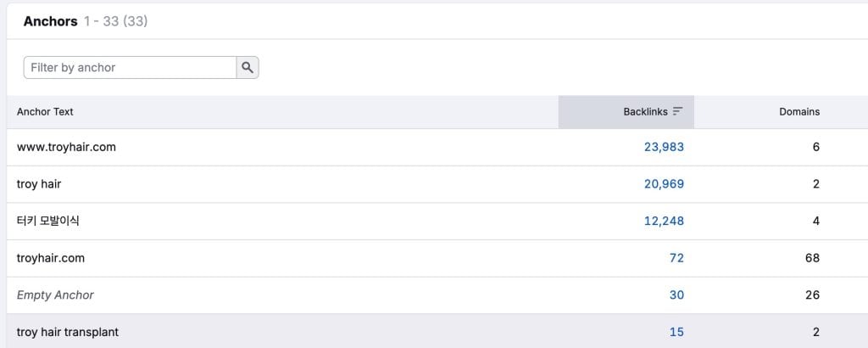Open the 20,969 backlinks link
Image resolution: width=868 pixels, height=348 pixels.
click(x=664, y=183)
